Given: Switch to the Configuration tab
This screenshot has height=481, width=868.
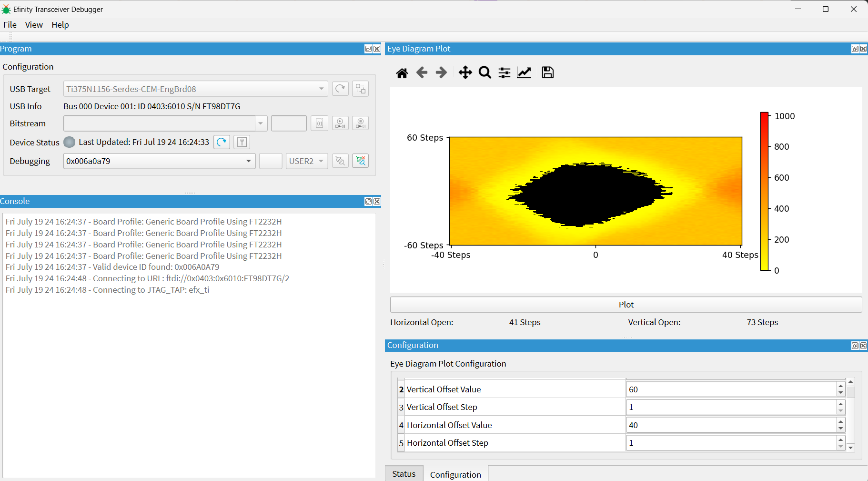Looking at the screenshot, I should pos(455,474).
